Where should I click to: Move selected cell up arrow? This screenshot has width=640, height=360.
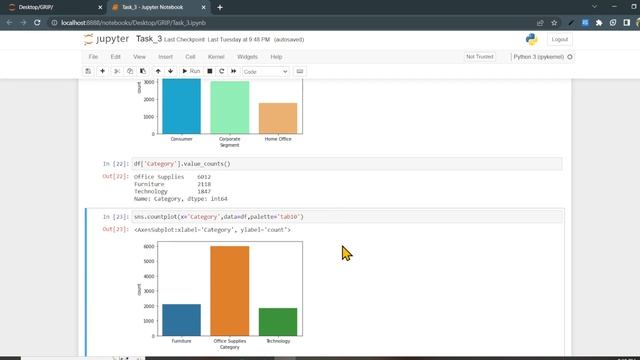(158, 71)
